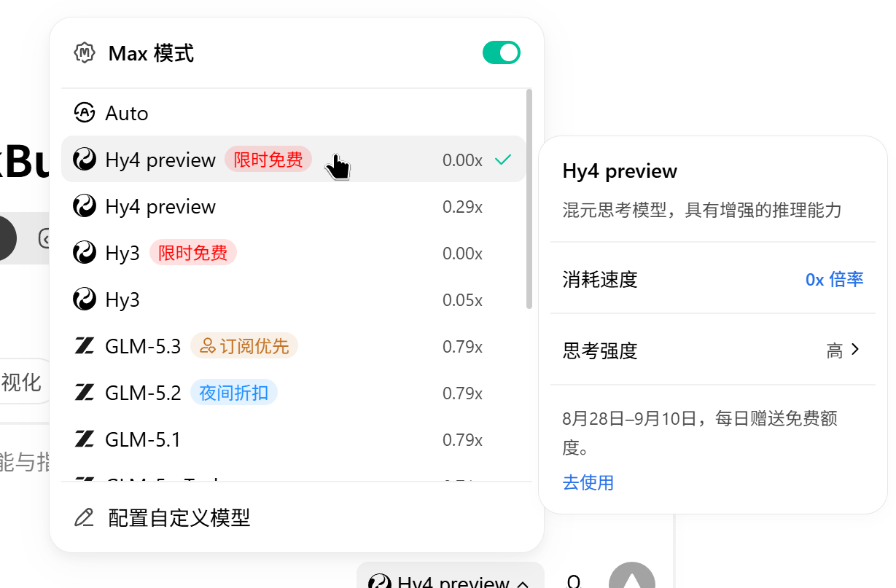Click the model list scrollbar

tap(529, 199)
